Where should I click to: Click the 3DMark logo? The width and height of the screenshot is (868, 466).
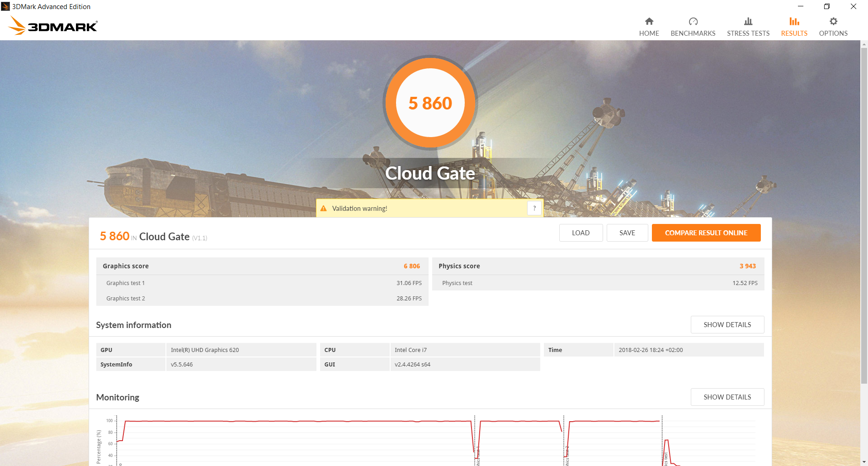[x=53, y=26]
